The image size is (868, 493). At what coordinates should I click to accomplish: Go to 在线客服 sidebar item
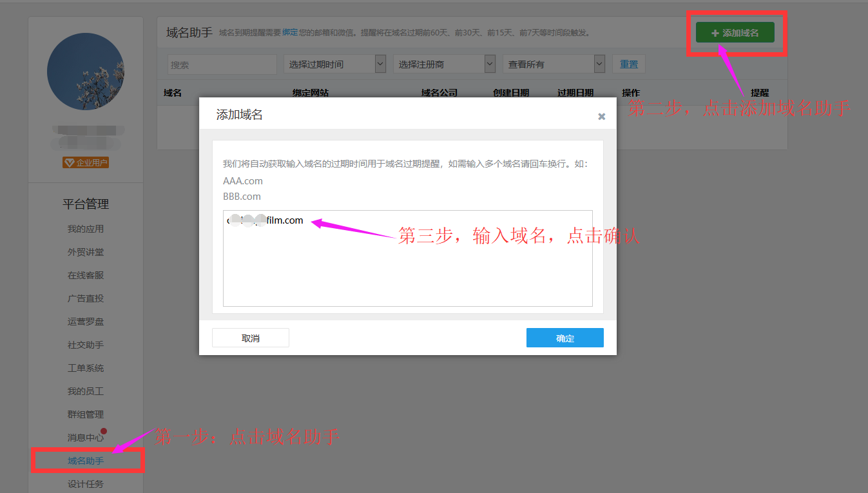click(86, 275)
